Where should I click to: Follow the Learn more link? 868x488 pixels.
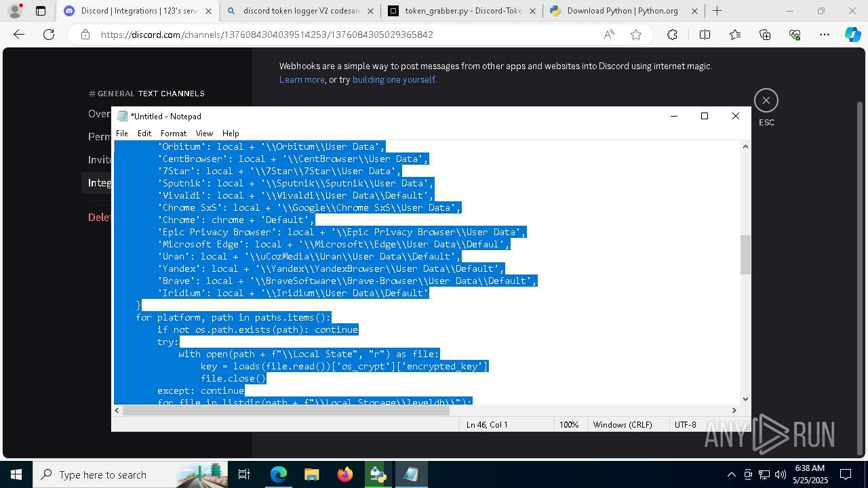click(302, 80)
